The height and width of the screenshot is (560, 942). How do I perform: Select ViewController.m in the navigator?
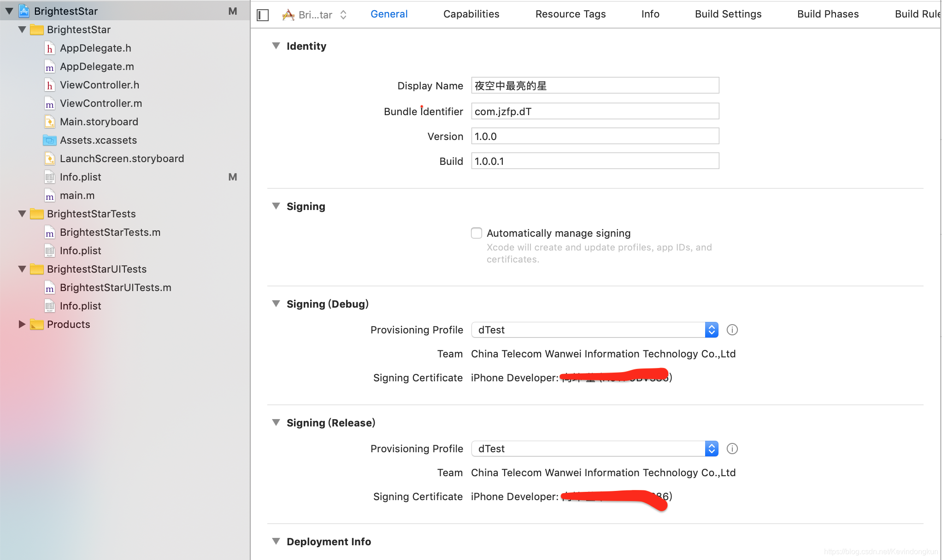click(100, 104)
